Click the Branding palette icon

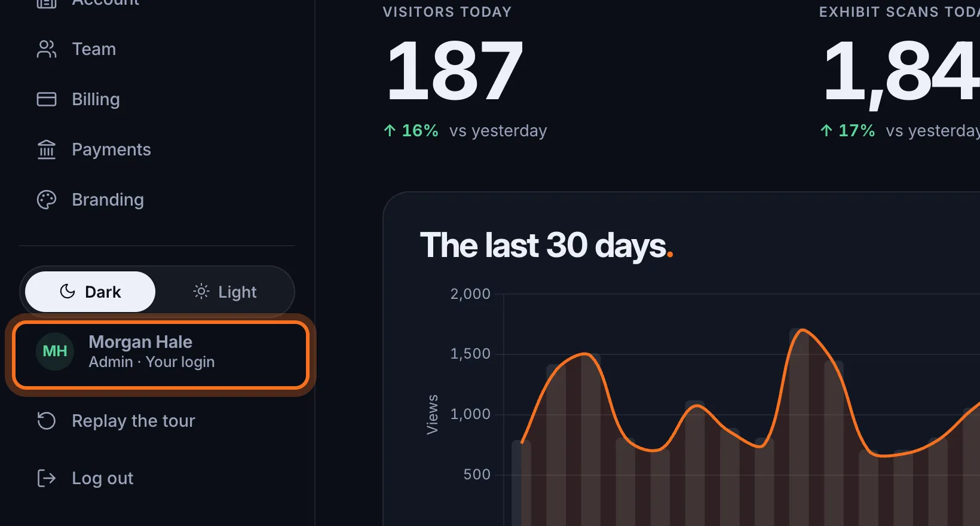click(x=47, y=200)
